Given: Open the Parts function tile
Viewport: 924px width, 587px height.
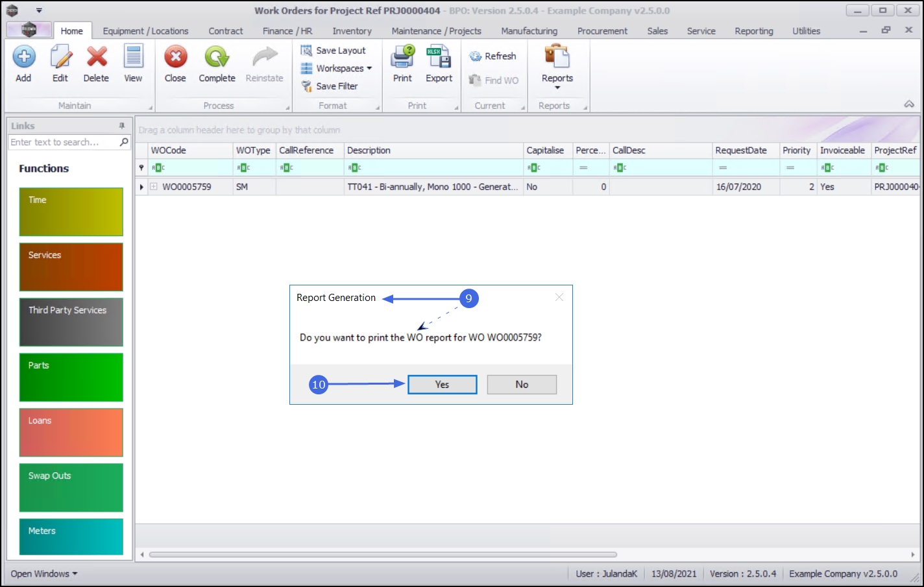Looking at the screenshot, I should [x=71, y=377].
